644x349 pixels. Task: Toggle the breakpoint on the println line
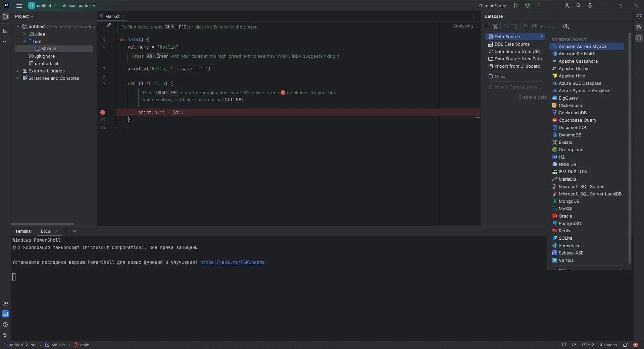(x=103, y=112)
